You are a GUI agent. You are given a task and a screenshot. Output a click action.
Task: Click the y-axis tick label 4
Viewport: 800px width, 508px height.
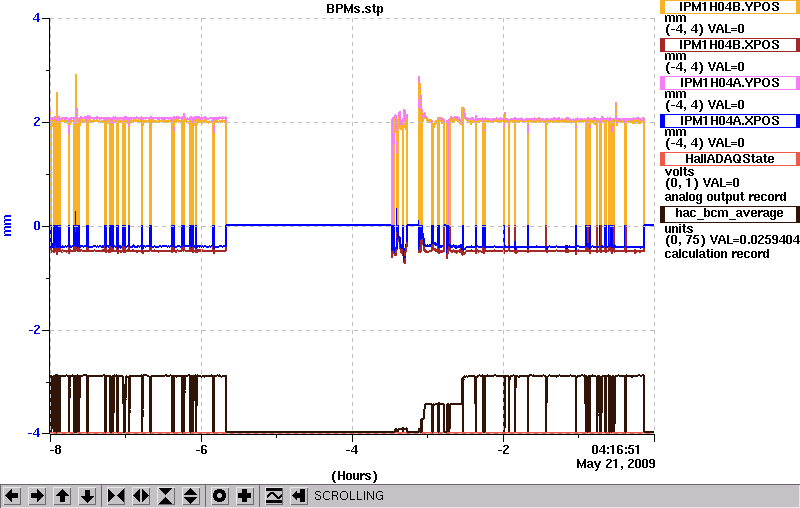pos(36,18)
